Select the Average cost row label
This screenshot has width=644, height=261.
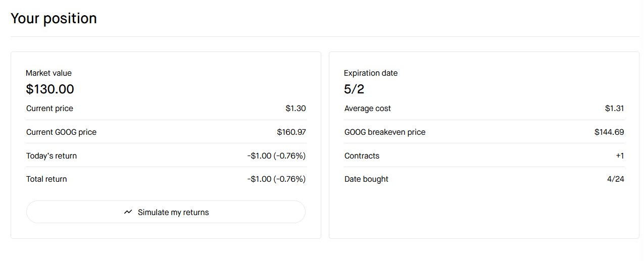tap(368, 109)
